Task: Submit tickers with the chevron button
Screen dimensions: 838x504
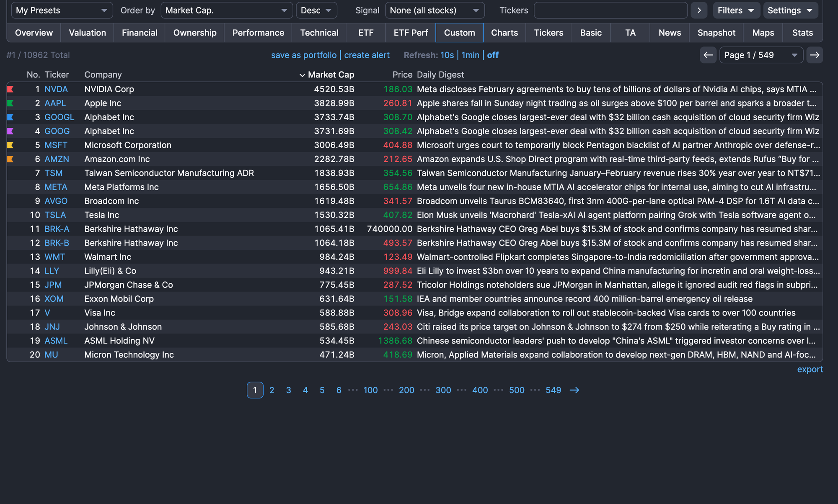Action: [699, 10]
